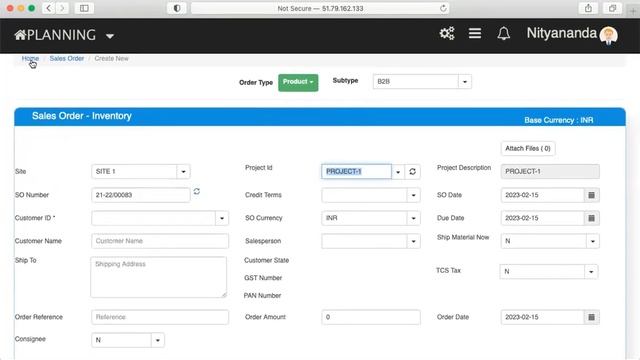Click the GST Number label
Screen dimensions: 640x360
coord(263,278)
